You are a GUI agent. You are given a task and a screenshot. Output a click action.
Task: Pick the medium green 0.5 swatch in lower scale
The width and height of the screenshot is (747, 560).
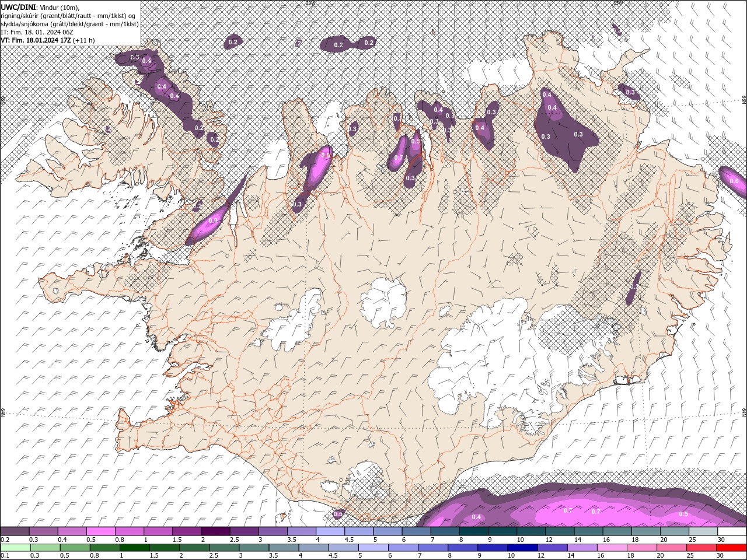(75, 548)
